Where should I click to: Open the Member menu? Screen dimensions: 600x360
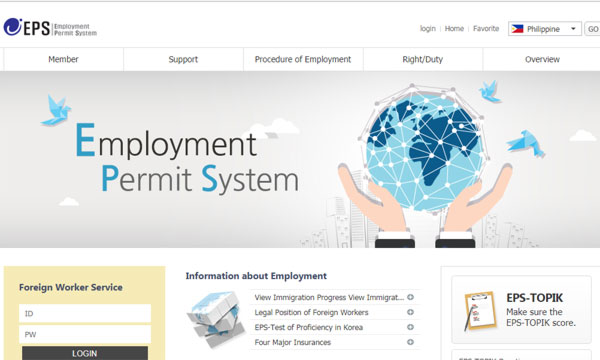click(64, 59)
